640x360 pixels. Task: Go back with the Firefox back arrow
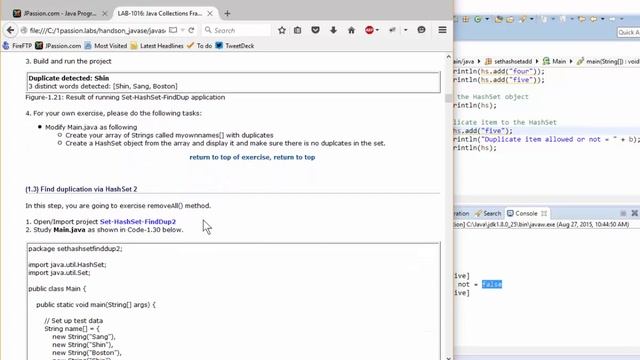pyautogui.click(x=11, y=30)
